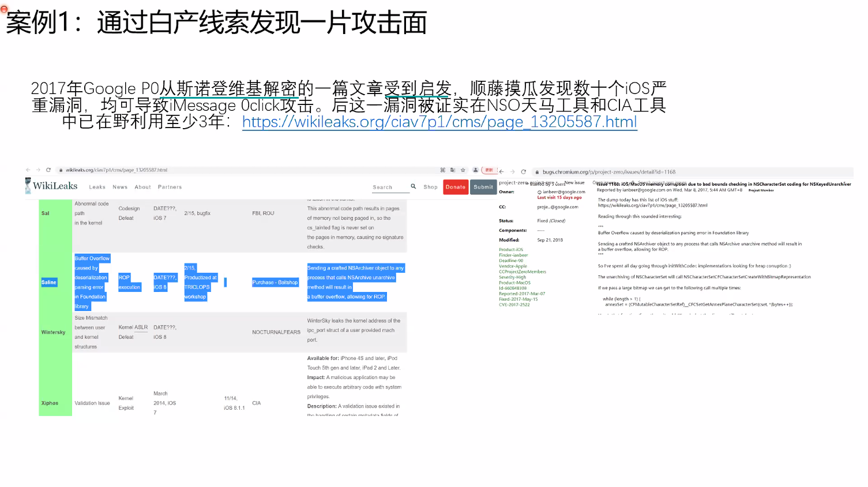This screenshot has height=487, width=868.
Task: Click the WikiLeaks Search input field
Action: click(390, 187)
